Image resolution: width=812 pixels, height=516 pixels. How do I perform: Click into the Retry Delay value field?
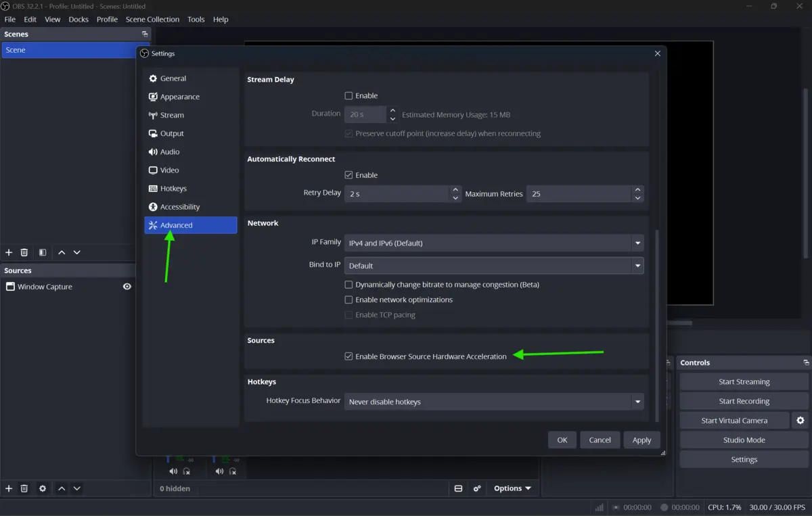tap(397, 194)
